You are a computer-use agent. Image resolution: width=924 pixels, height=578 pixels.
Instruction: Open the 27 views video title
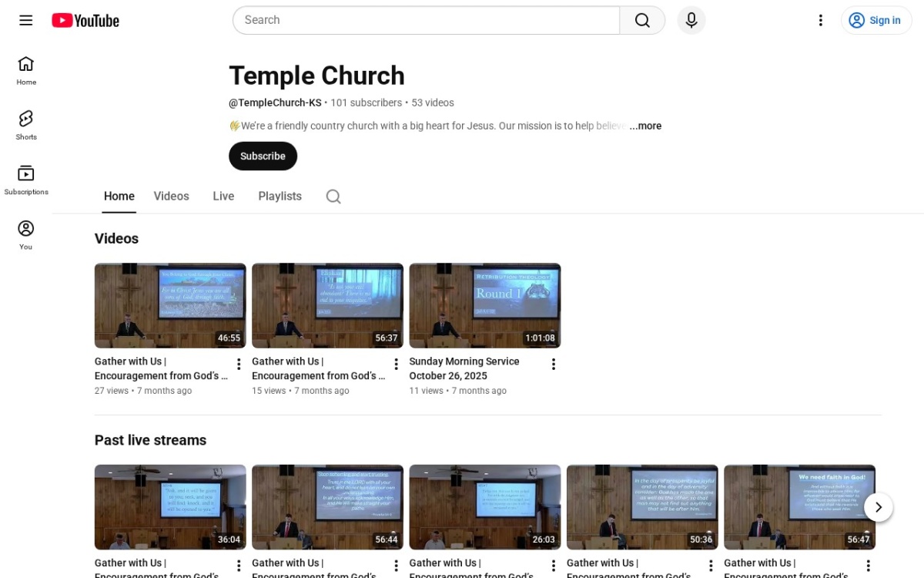pyautogui.click(x=162, y=368)
